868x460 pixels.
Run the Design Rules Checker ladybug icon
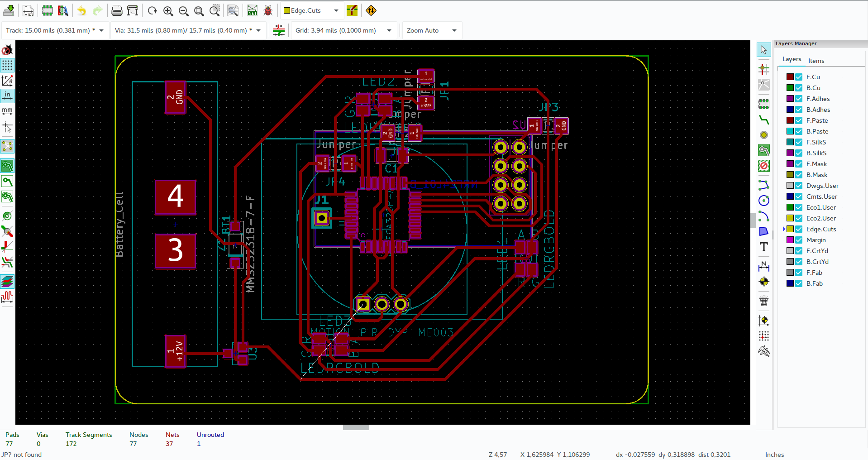[x=267, y=10]
